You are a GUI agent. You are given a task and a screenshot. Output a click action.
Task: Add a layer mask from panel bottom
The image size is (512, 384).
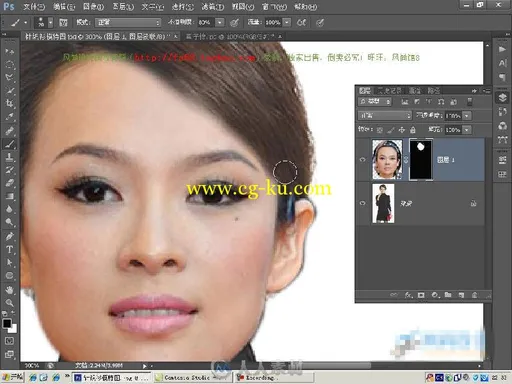421,295
